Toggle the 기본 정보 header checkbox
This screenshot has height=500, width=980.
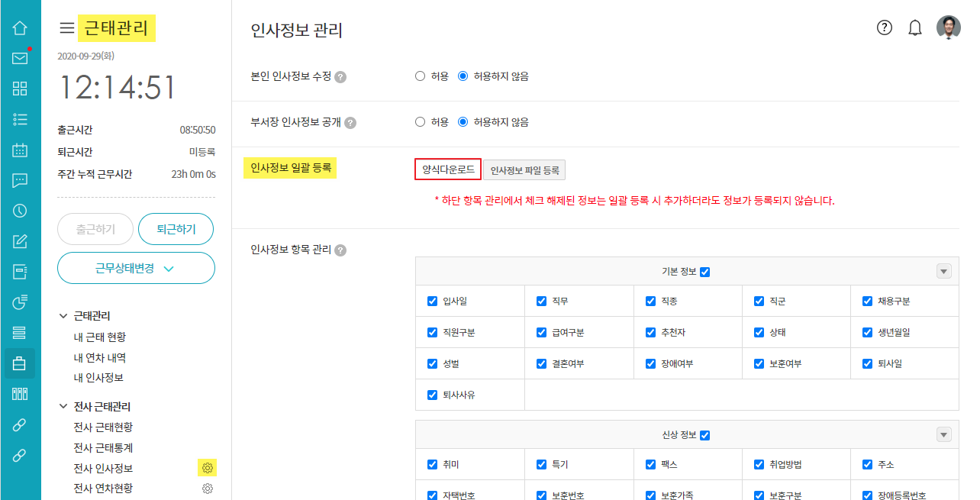click(704, 272)
